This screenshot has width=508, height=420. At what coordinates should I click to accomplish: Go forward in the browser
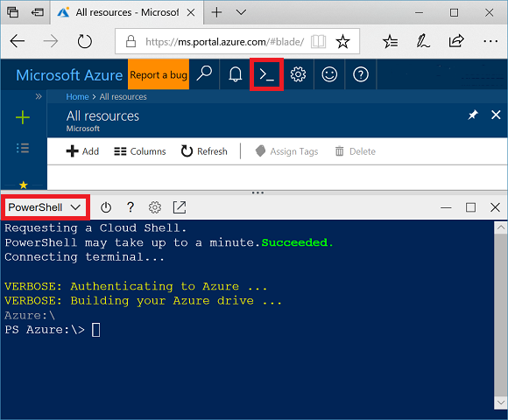51,41
